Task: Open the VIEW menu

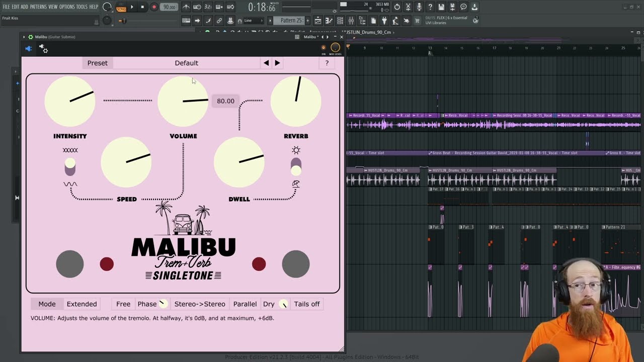Action: pyautogui.click(x=53, y=7)
